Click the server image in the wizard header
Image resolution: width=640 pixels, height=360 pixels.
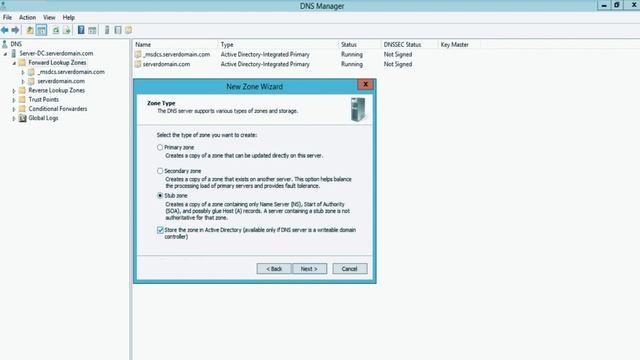coord(358,109)
